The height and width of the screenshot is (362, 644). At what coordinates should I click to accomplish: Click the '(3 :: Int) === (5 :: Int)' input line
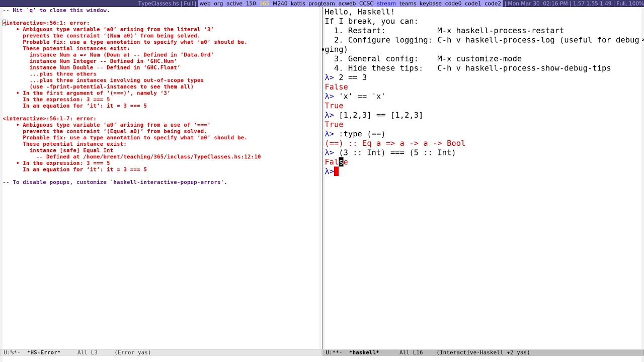pyautogui.click(x=397, y=153)
